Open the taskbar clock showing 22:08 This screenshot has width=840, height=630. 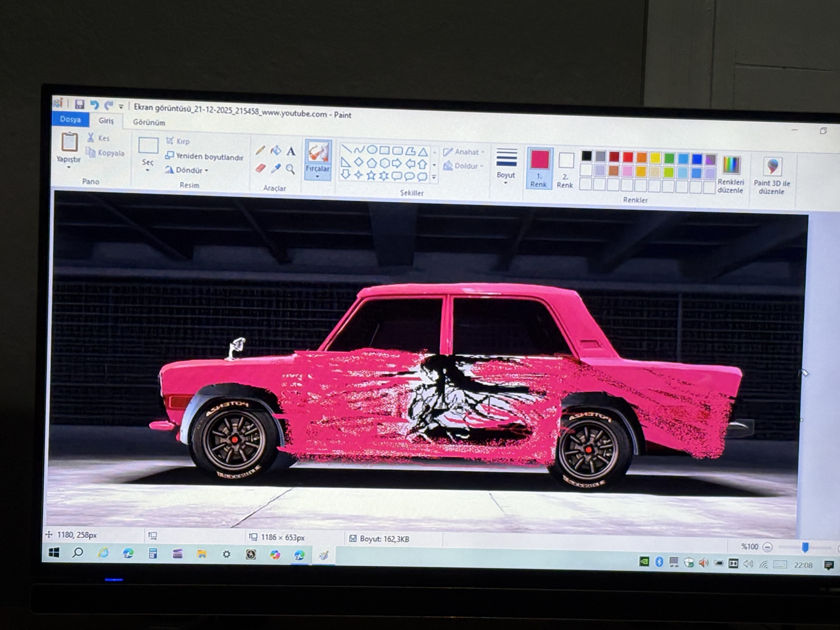coord(803,565)
